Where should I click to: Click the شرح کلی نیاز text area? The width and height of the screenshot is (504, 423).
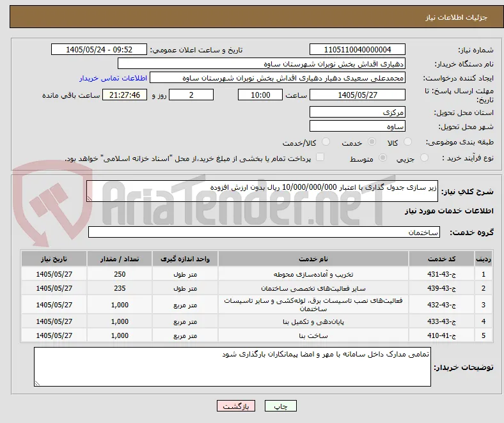tap(262, 191)
